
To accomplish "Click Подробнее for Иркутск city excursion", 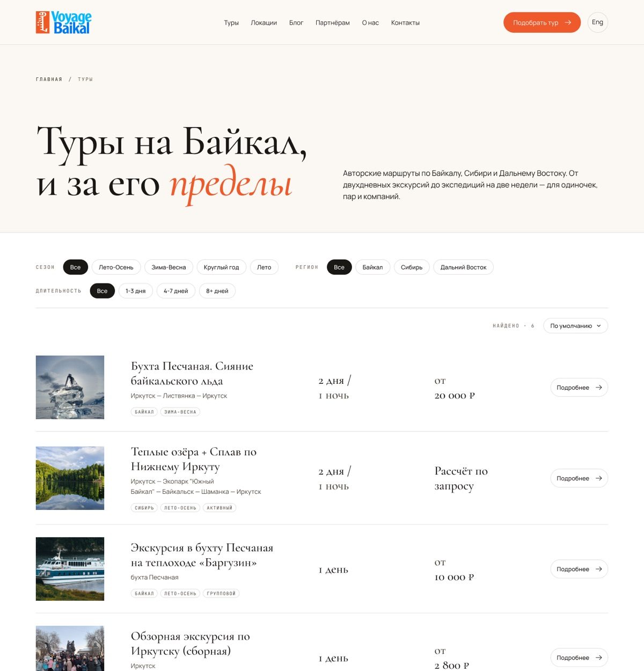I will click(x=579, y=658).
